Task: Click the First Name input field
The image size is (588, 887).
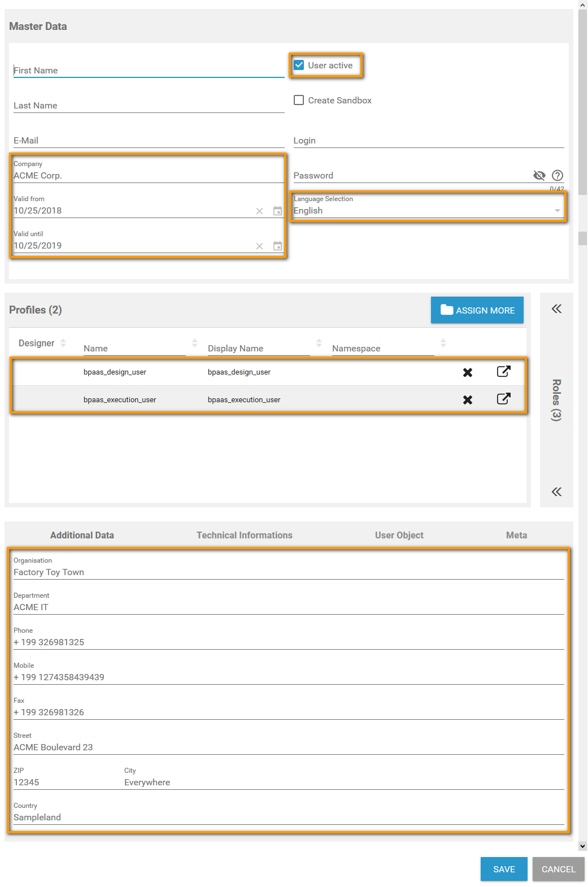Action: click(149, 71)
